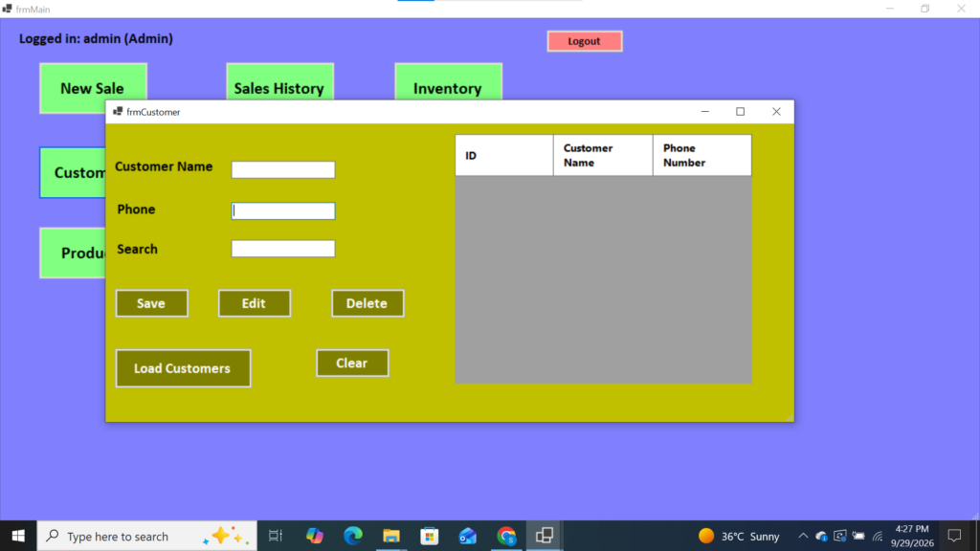Viewport: 980px width, 551px height.
Task: Click the Load Customers button
Action: [x=183, y=368]
